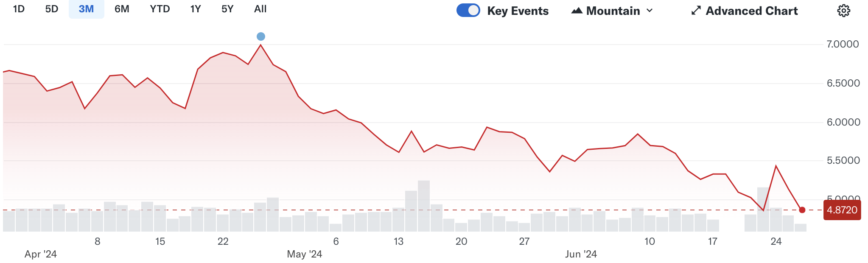Expand the Mountain chart type dropdown chevron
Screen dimensions: 868x263
point(650,11)
